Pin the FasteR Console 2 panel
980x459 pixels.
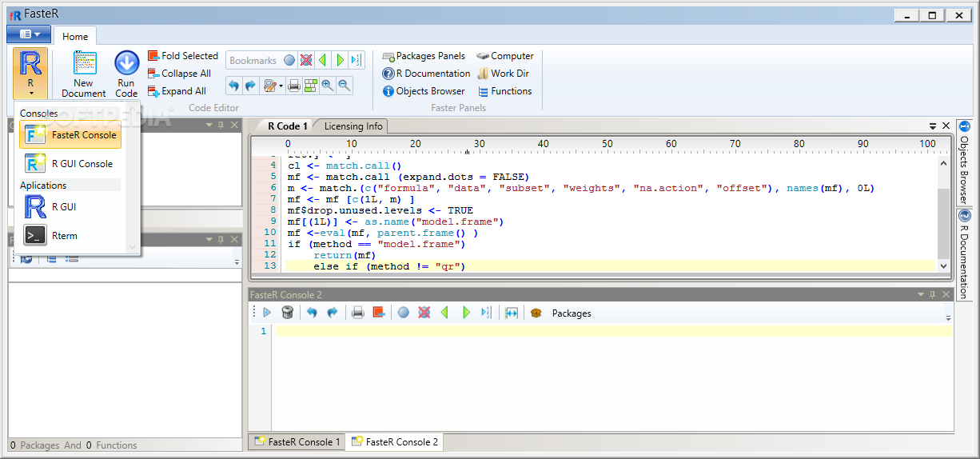click(x=933, y=295)
